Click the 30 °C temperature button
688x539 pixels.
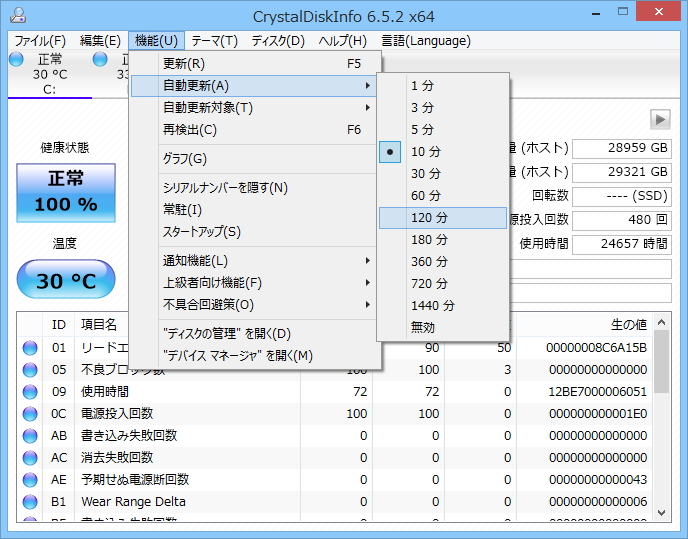pos(66,280)
